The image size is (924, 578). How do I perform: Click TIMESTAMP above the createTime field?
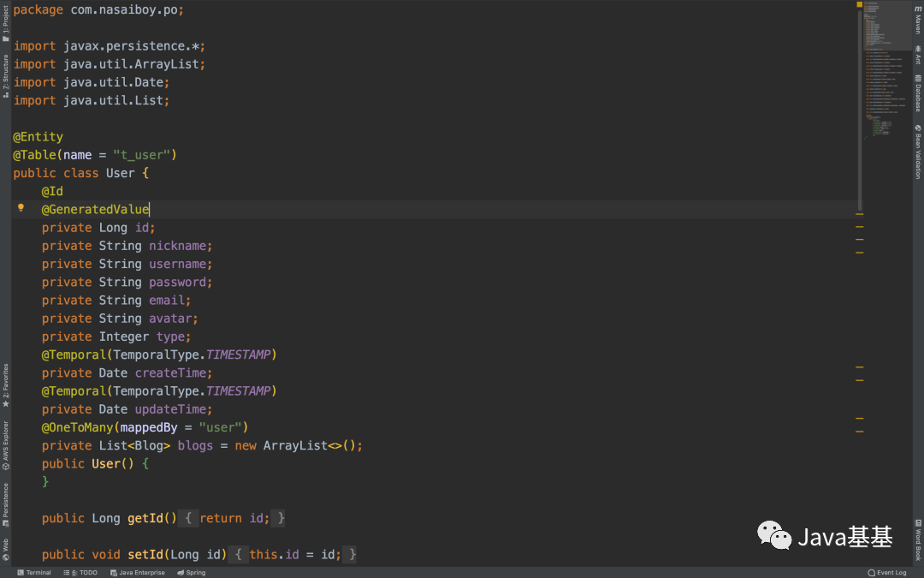coord(238,355)
